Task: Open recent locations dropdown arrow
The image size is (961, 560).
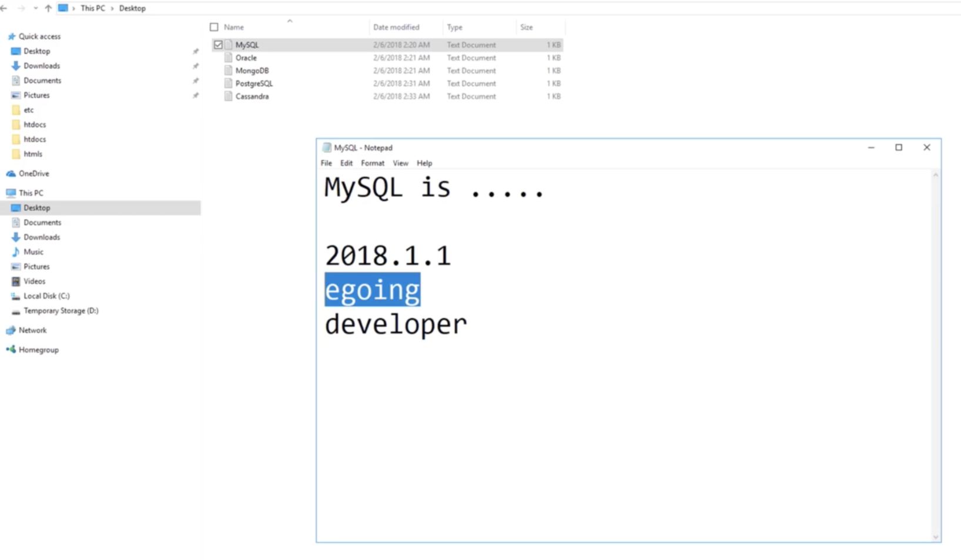Action: [36, 8]
